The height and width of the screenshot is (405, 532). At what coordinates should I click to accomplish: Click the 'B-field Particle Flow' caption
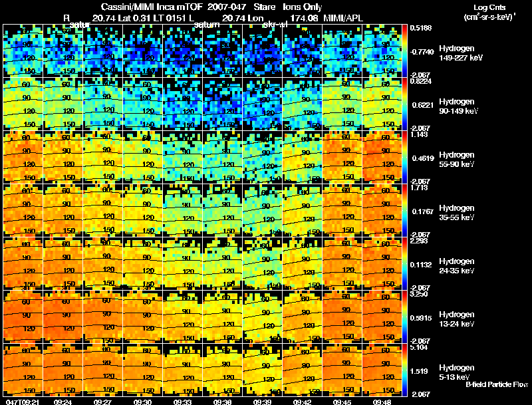click(497, 384)
